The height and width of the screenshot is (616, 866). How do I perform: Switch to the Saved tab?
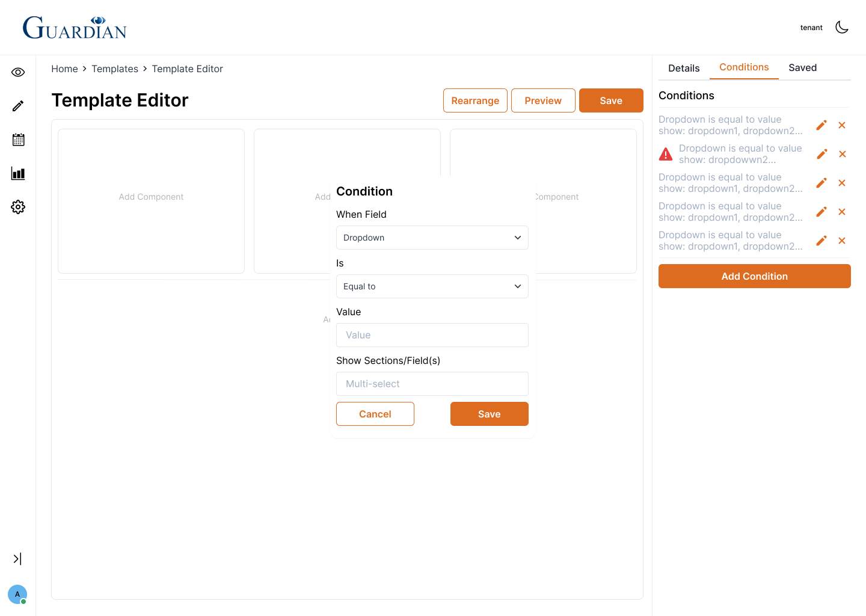802,68
